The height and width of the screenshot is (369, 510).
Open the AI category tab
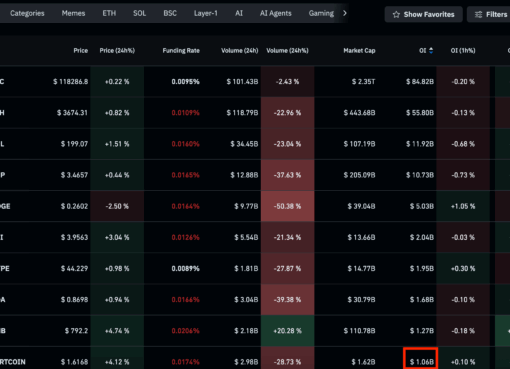(239, 13)
